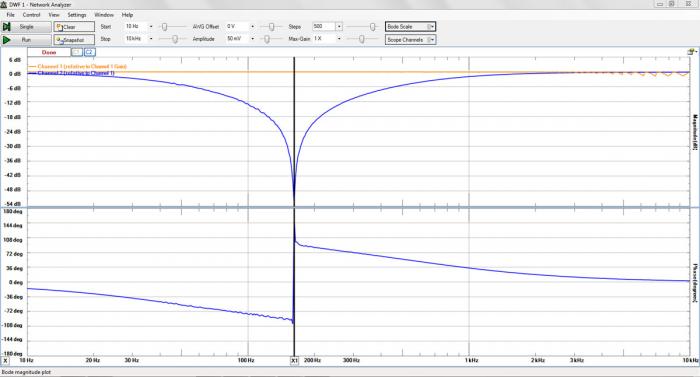Minimize the Network Analyzer window
700x377 pixels.
(660, 4)
